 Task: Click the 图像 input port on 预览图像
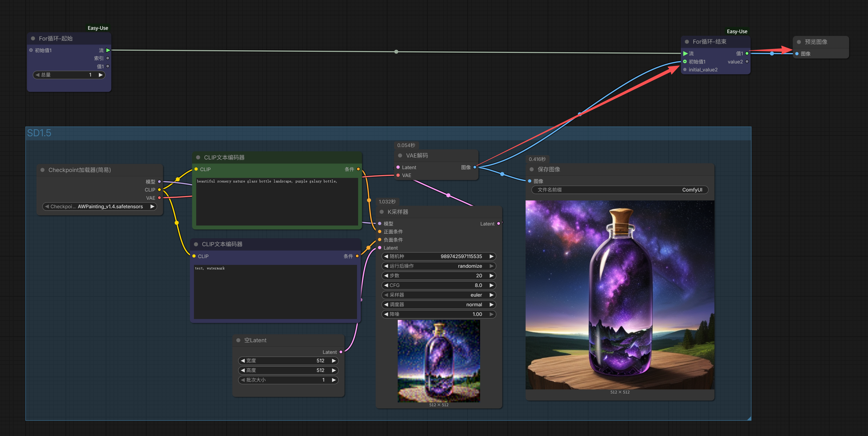797,54
